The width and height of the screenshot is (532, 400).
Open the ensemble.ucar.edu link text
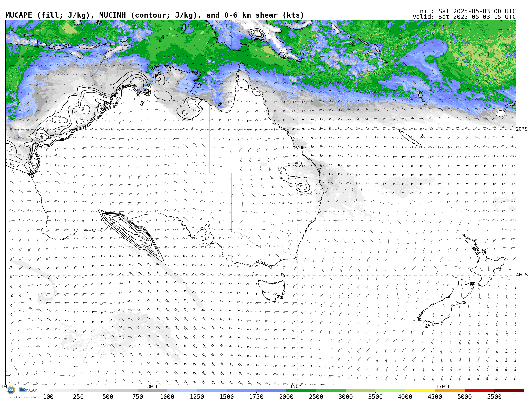22,397
